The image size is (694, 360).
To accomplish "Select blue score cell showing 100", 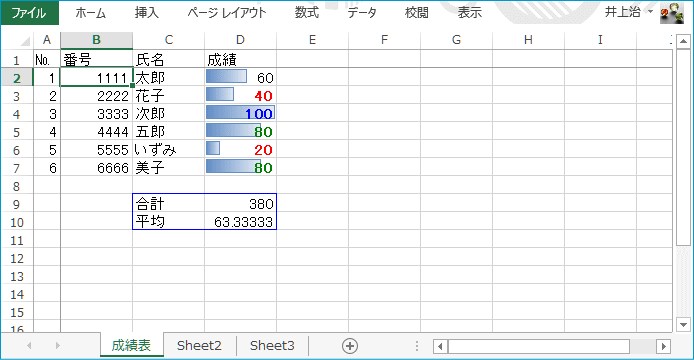I will tap(240, 114).
